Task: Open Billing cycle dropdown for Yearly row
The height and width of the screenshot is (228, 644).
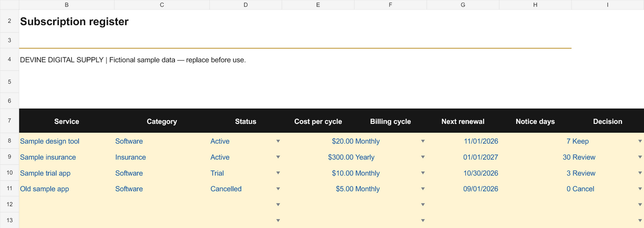Action: coord(422,157)
